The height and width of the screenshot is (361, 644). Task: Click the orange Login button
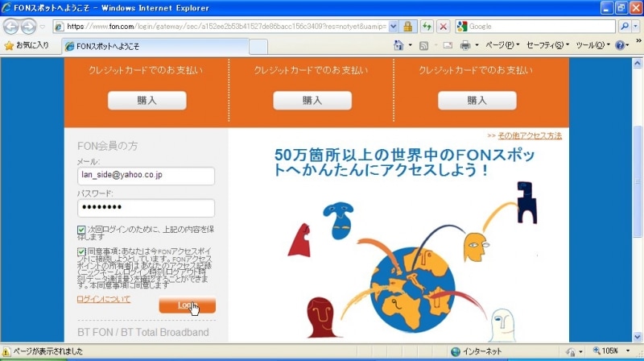pyautogui.click(x=188, y=305)
